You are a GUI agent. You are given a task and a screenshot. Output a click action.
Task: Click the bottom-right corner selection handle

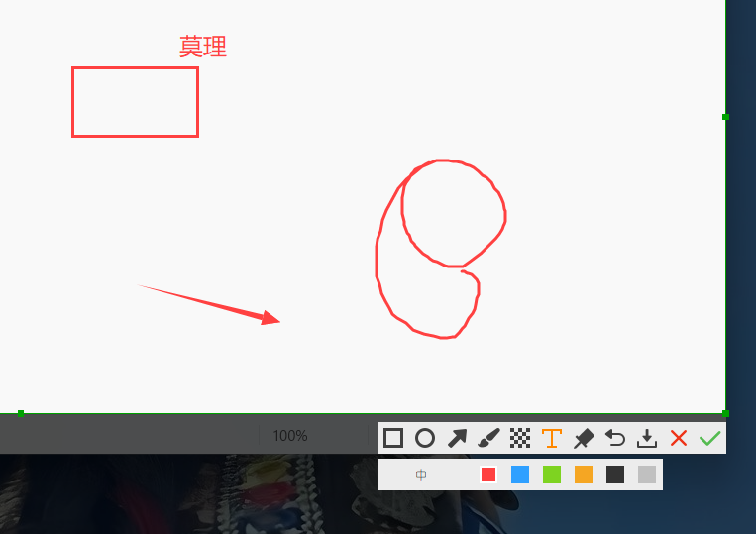pos(725,413)
